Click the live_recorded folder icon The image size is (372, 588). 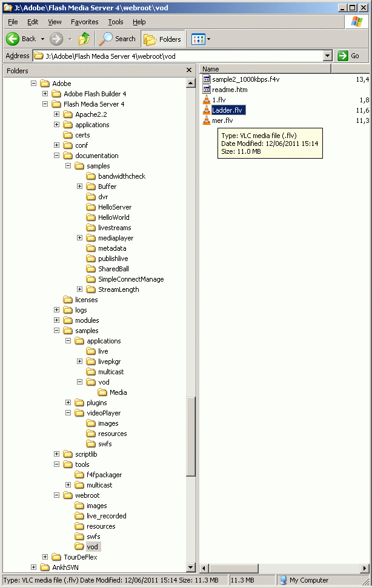coord(79,515)
